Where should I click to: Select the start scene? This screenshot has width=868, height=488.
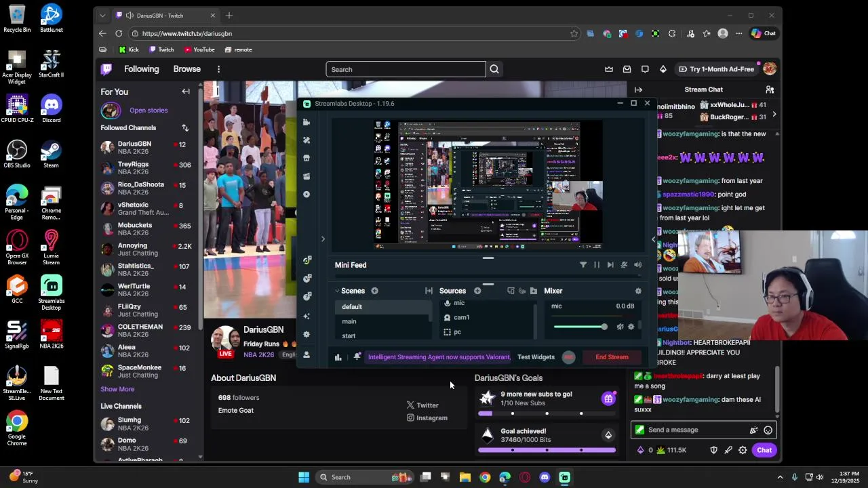coord(383,335)
